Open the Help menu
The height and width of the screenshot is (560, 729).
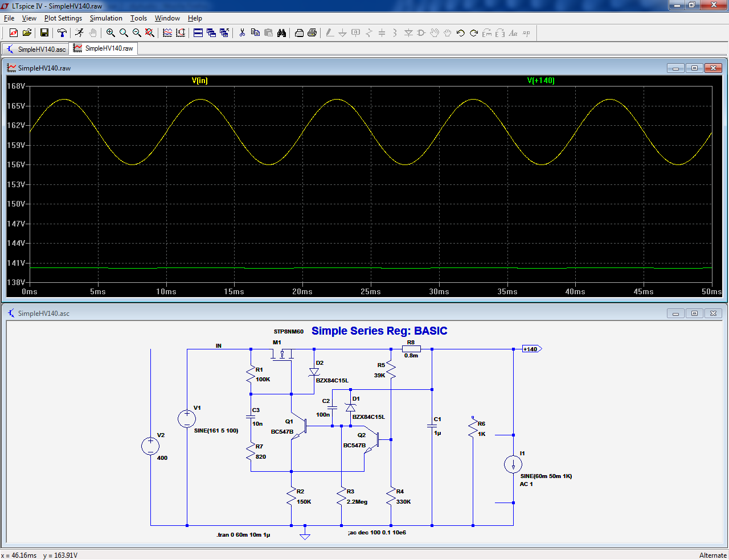[195, 18]
